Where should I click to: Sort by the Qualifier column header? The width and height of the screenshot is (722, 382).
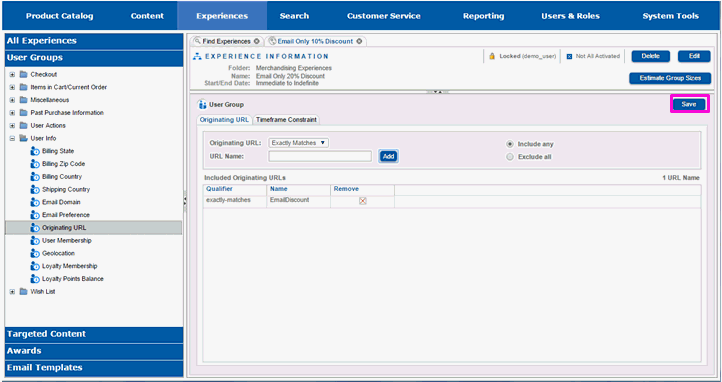click(235, 189)
